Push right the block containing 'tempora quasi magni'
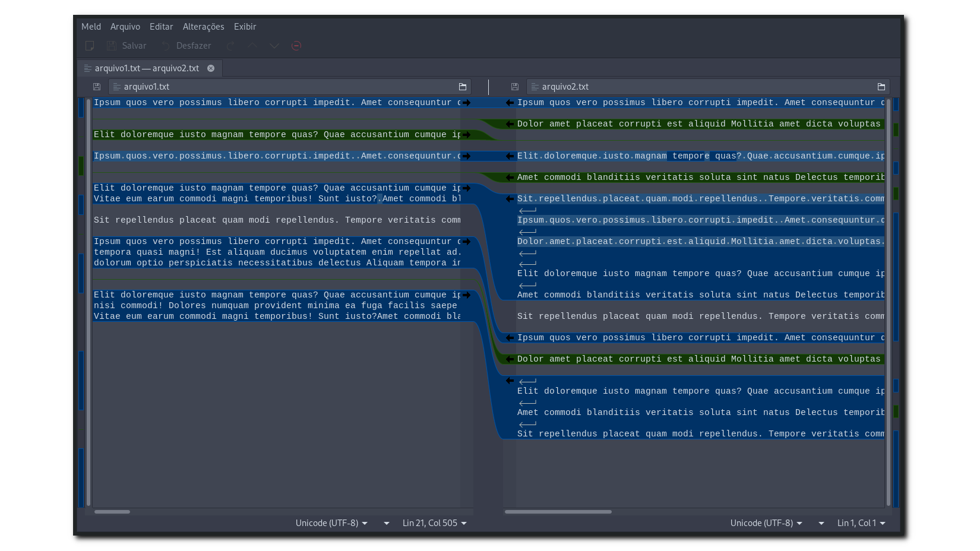Screen dimensions: 980x551 [467, 242]
